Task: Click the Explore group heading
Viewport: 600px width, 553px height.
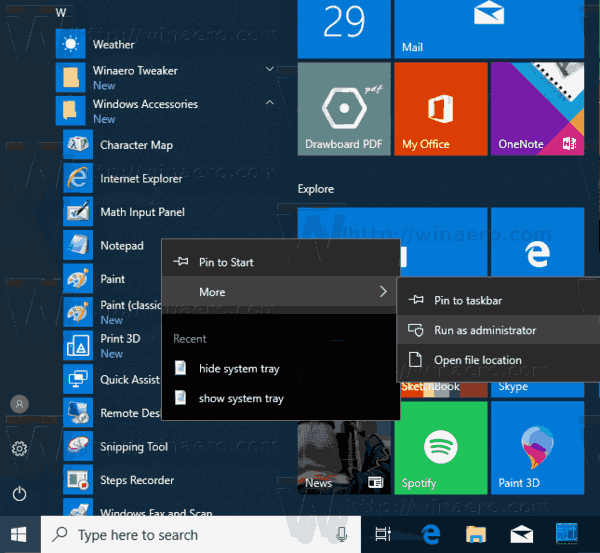Action: click(x=316, y=189)
